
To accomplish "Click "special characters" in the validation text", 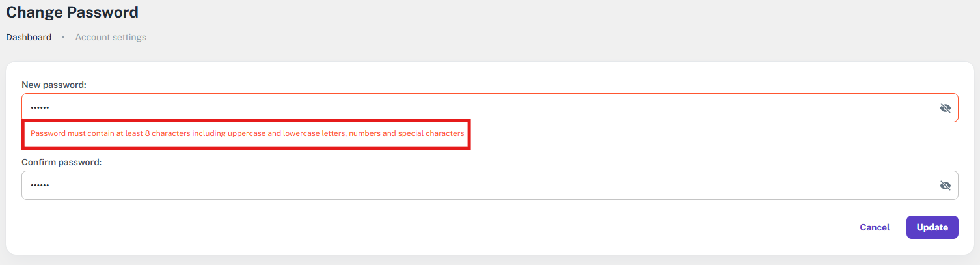I will coord(431,133).
